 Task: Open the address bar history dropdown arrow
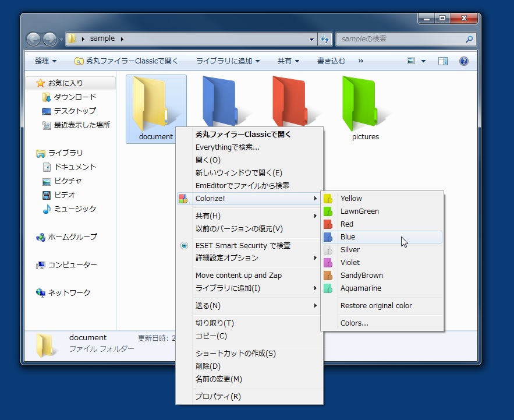pos(310,38)
